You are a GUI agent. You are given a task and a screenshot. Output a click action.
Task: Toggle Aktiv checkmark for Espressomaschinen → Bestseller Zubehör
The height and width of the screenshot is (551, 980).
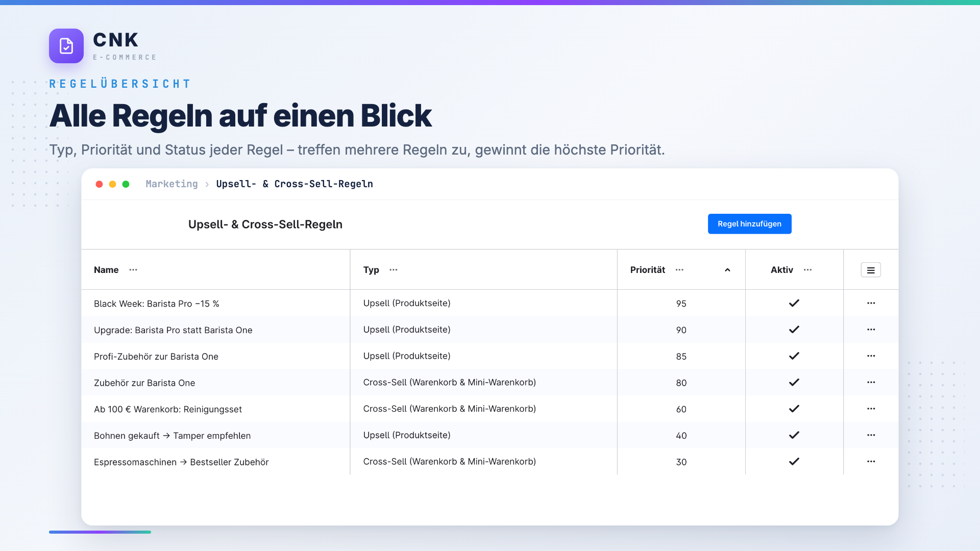[x=794, y=462]
